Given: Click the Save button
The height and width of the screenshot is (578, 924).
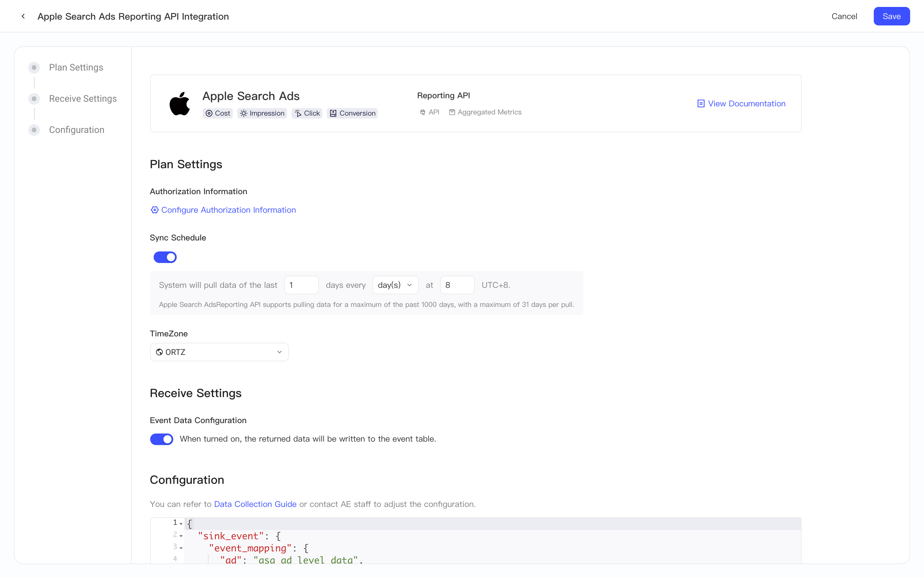Looking at the screenshot, I should coord(892,16).
